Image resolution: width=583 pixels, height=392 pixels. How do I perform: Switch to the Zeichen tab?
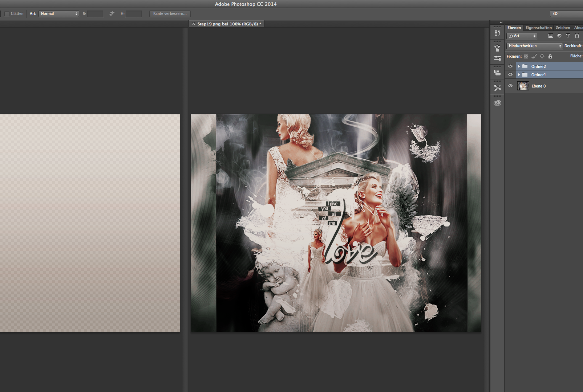(x=563, y=28)
